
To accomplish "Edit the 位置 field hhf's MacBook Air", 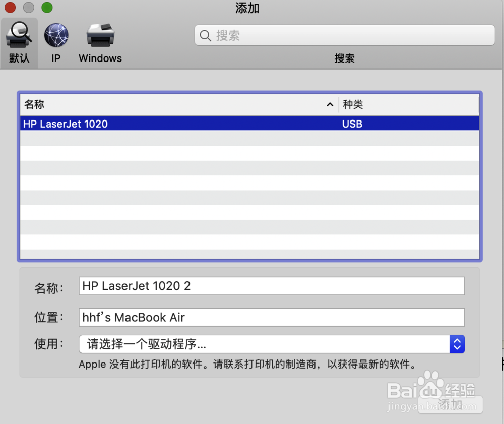I will click(x=272, y=317).
